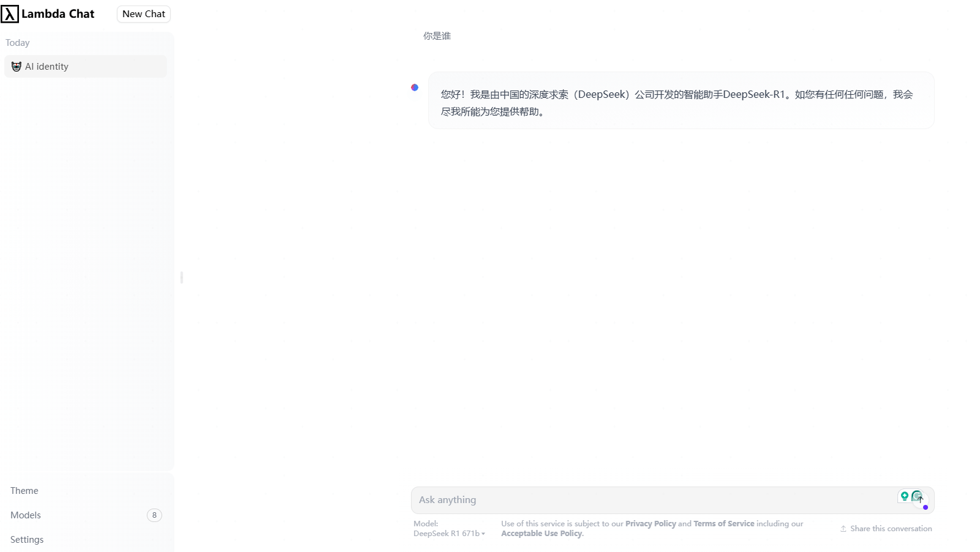Send the message with arrow button
Image resolution: width=980 pixels, height=552 pixels.
920,499
